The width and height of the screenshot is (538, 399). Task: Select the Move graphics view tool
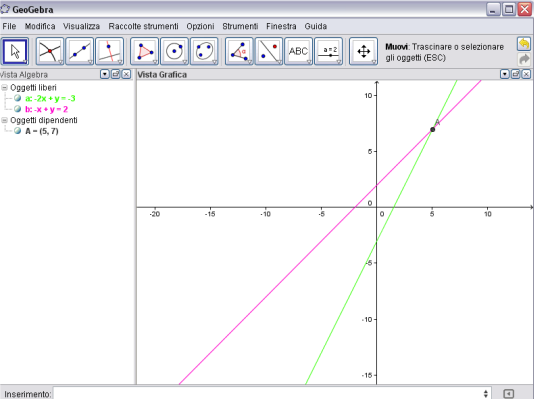363,51
